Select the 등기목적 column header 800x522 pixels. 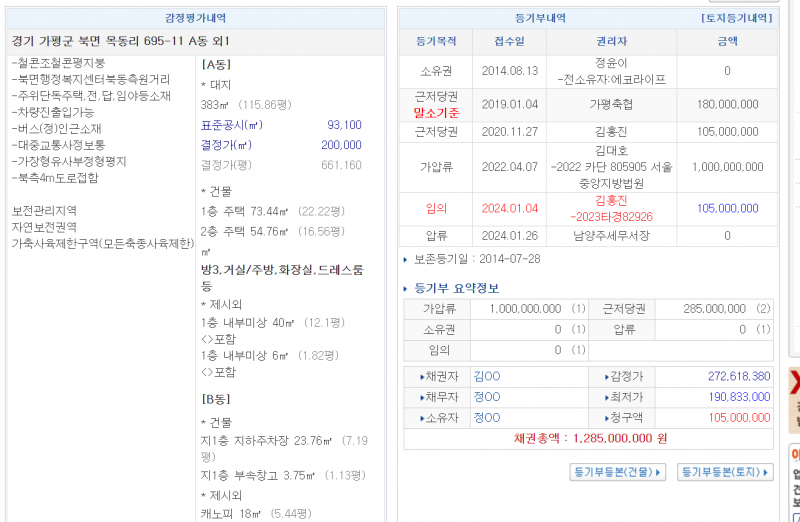click(x=436, y=41)
